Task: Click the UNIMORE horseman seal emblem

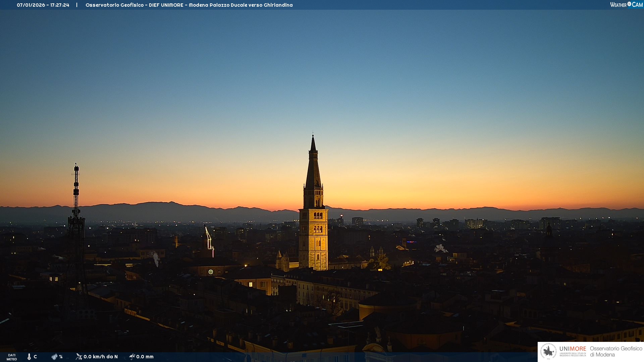Action: pos(548,352)
